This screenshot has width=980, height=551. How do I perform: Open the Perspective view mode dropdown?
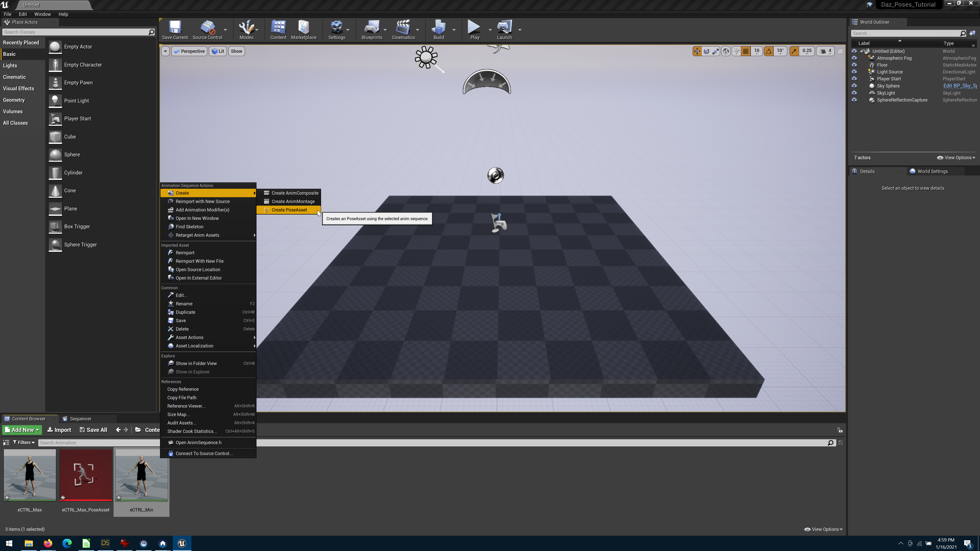pyautogui.click(x=189, y=51)
